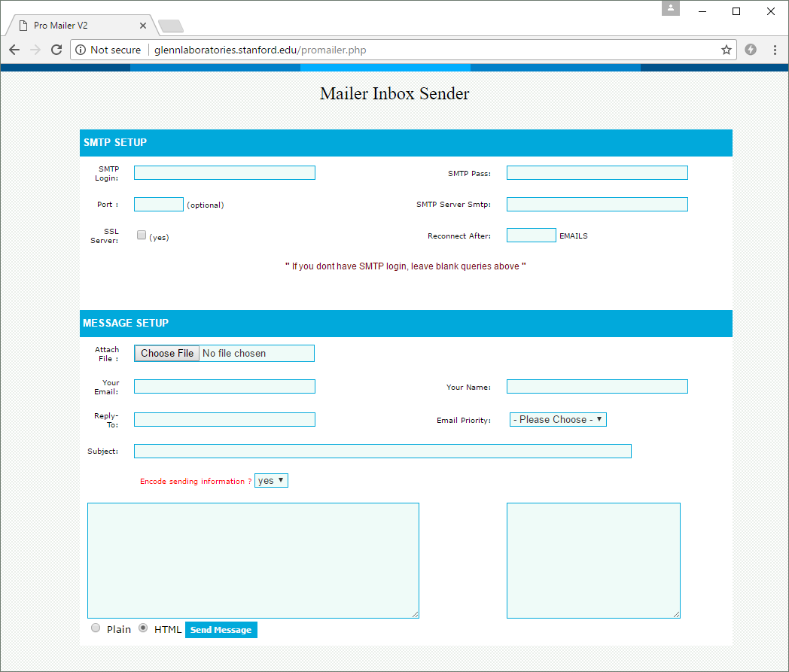The image size is (789, 672).
Task: Select the HTML radio button
Action: point(143,628)
